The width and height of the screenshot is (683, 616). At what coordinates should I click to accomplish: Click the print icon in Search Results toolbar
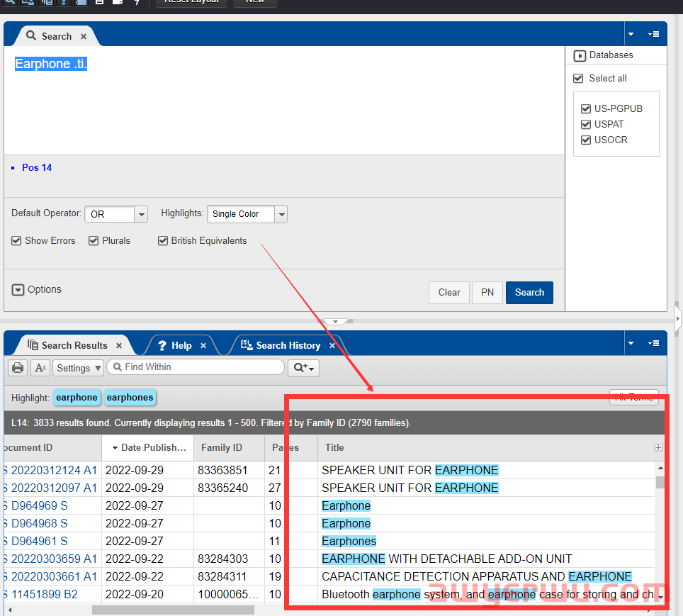click(x=18, y=368)
